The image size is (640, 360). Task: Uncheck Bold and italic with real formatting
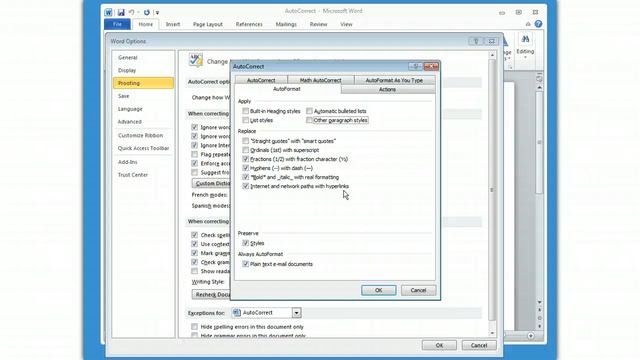point(245,177)
